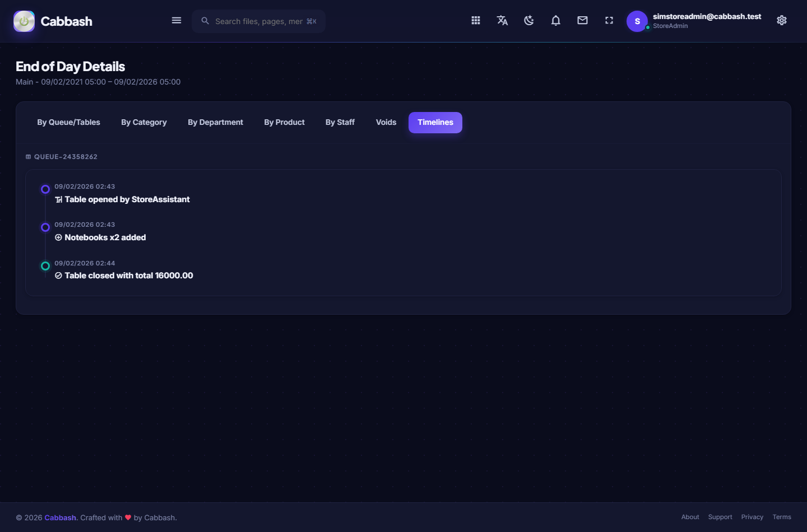Viewport: 807px width, 532px height.
Task: Switch to By Category tab
Action: point(144,122)
